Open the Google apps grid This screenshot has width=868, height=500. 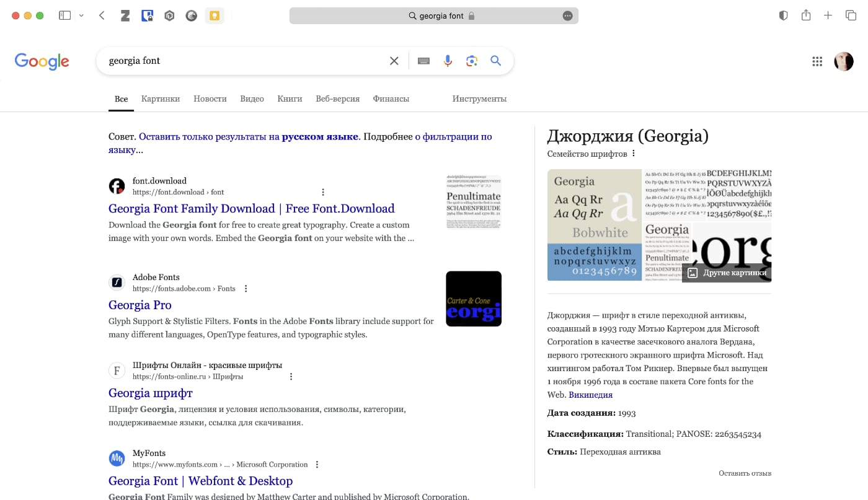pyautogui.click(x=817, y=61)
